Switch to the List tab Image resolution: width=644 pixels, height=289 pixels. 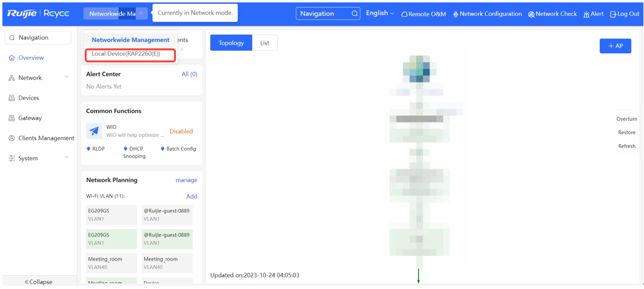264,43
